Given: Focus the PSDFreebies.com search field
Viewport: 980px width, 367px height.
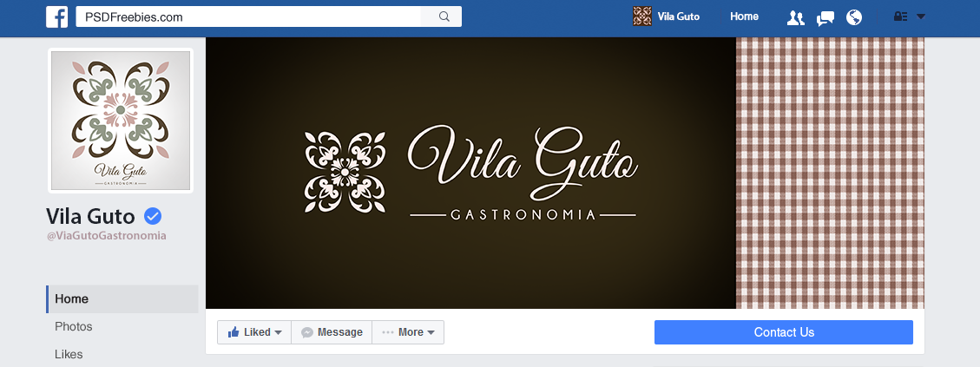Looking at the screenshot, I should 249,16.
